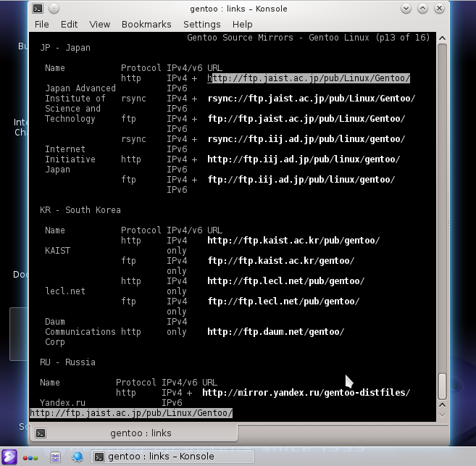476x466 pixels.
Task: Click the scrollbar down arrow at bottom
Action: pos(442,415)
